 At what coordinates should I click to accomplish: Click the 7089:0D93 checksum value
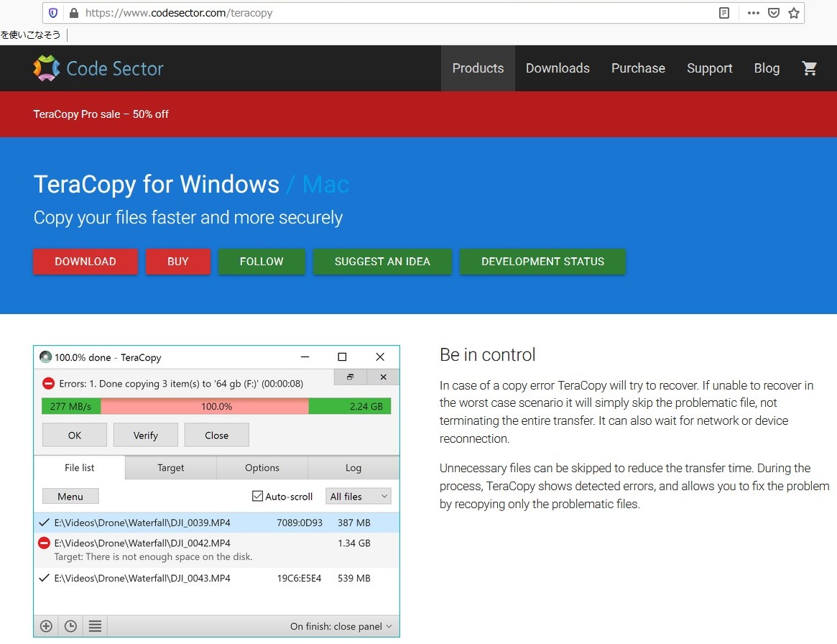(300, 523)
